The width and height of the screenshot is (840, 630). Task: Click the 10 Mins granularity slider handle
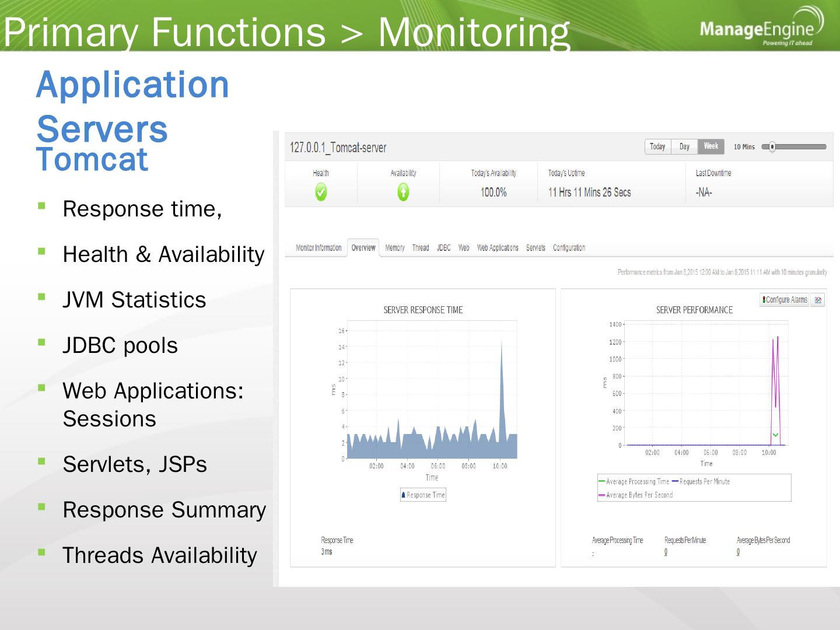pos(772,147)
